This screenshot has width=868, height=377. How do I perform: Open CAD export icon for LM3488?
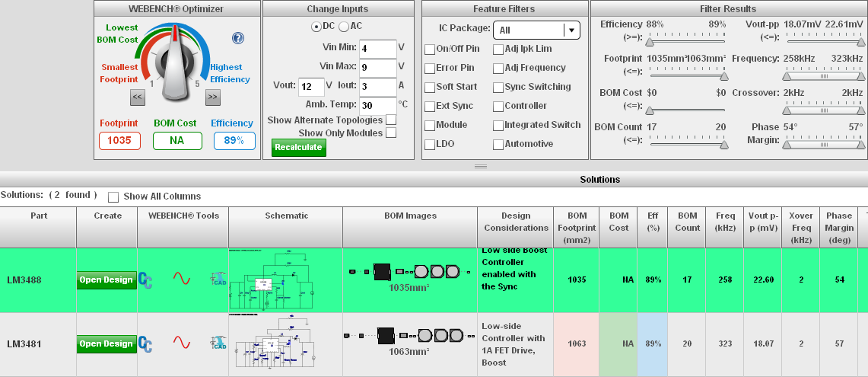click(x=219, y=279)
